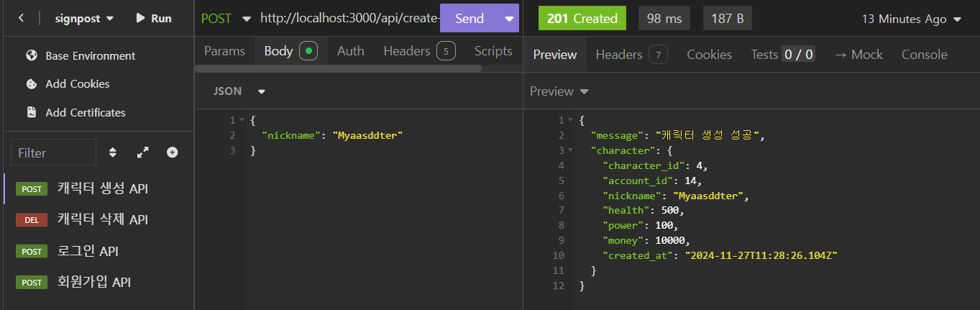Click Add Certificates

click(x=86, y=112)
